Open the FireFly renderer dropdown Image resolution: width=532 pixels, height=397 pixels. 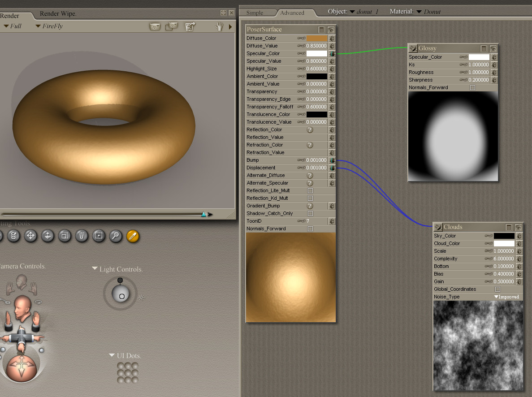pyautogui.click(x=49, y=26)
